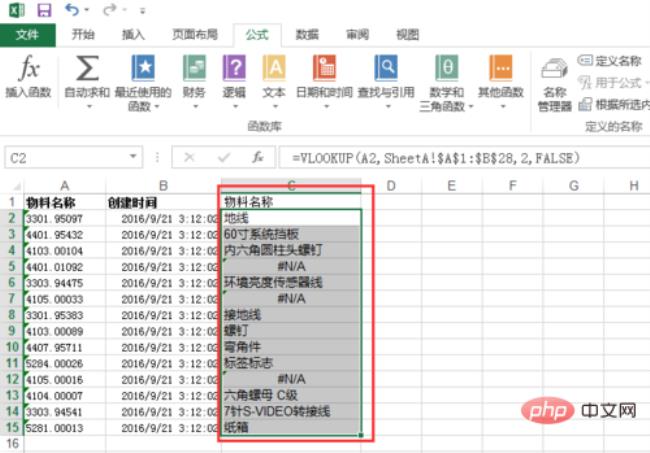Switch to the Page Layout (页面布局) tab
The height and width of the screenshot is (453, 650).
point(195,34)
